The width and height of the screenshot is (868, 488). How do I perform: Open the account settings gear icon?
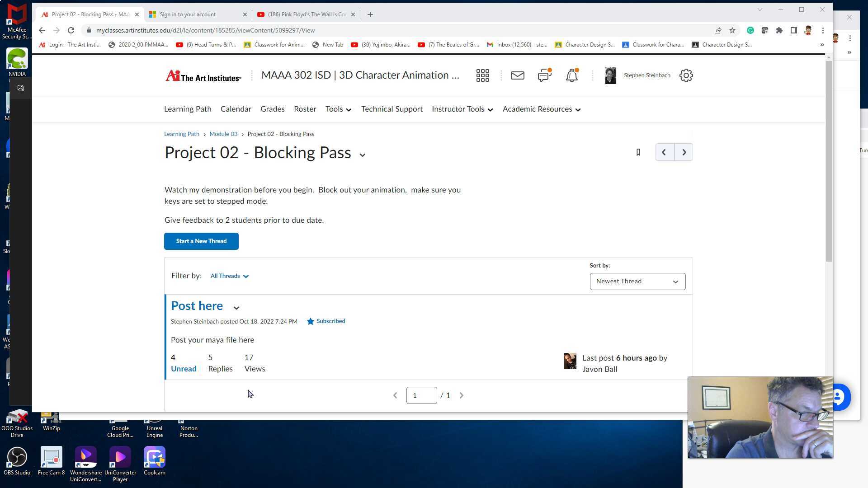point(686,75)
